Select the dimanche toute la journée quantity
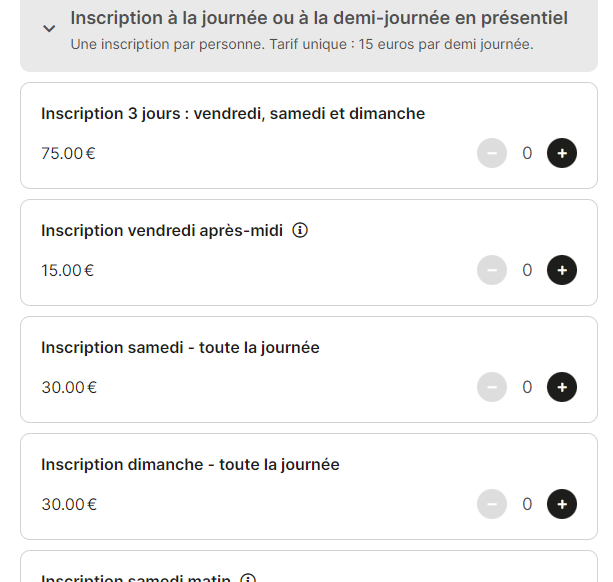Image resolution: width=613 pixels, height=582 pixels. coord(527,504)
